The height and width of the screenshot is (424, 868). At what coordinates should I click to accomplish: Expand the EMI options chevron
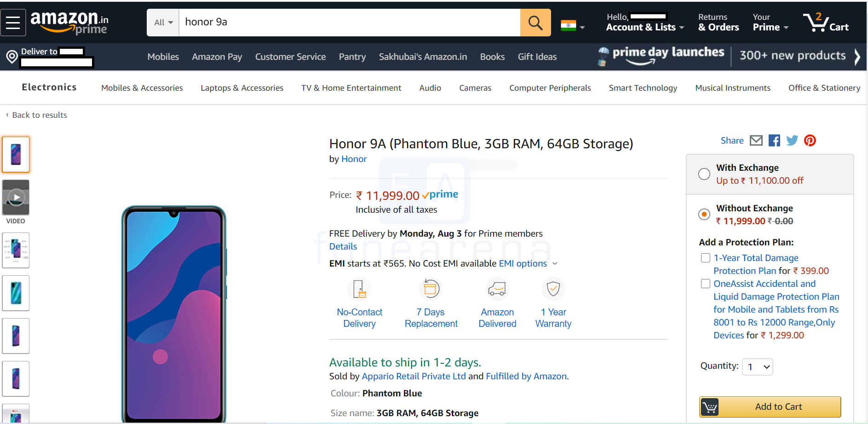555,263
